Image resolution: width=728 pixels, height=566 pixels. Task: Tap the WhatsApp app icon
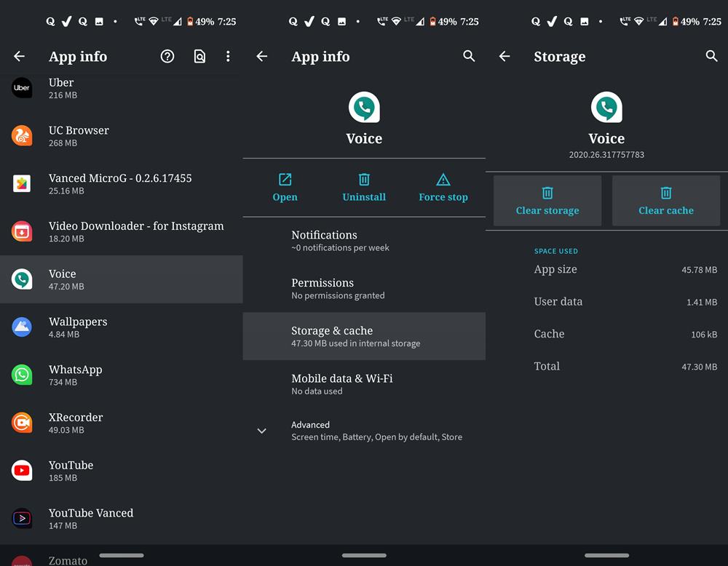pos(22,375)
